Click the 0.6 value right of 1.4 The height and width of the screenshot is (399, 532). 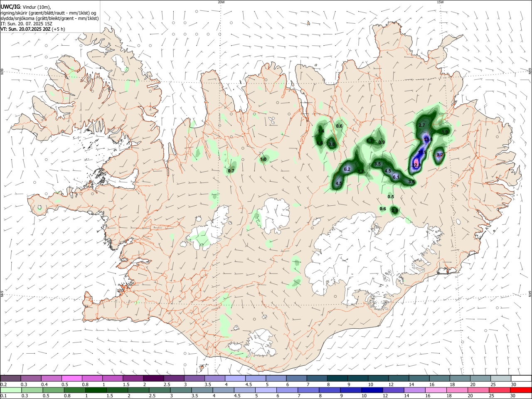pos(339,126)
